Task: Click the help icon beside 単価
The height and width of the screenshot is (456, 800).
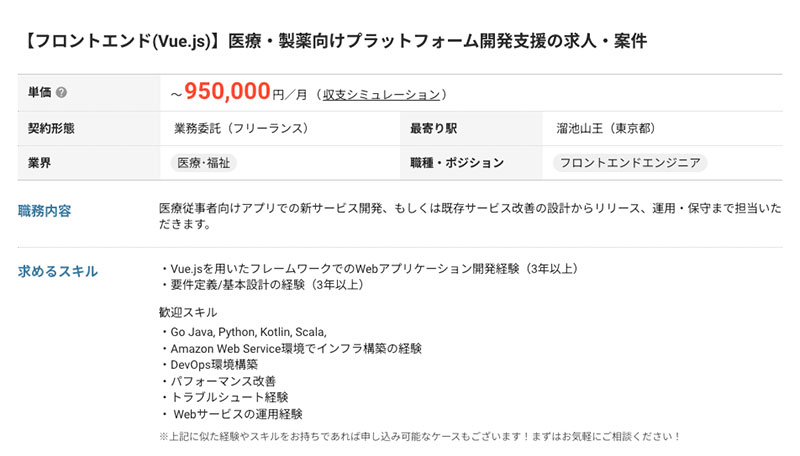Action: pyautogui.click(x=62, y=93)
